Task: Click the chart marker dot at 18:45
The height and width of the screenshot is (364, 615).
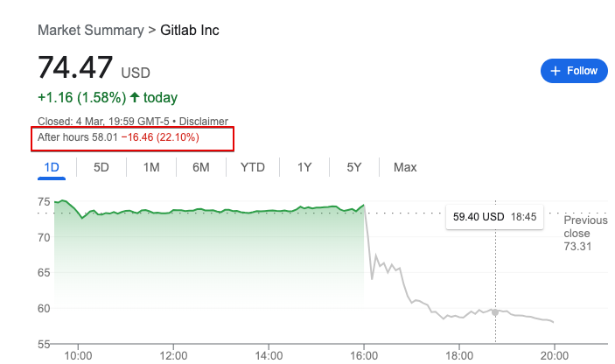Action: pyautogui.click(x=495, y=312)
